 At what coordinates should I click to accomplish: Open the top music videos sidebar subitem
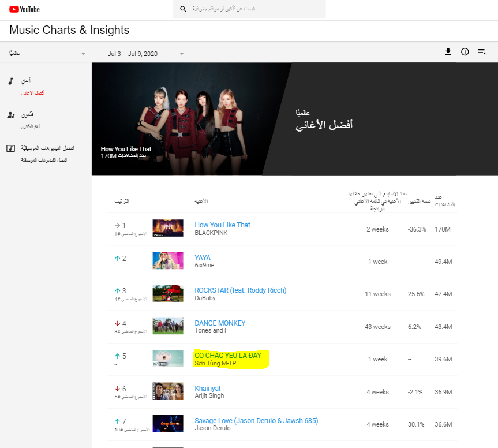[44, 160]
